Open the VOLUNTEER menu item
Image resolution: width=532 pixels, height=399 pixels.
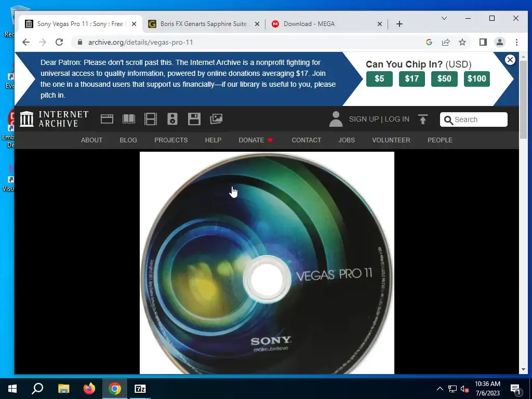point(391,140)
